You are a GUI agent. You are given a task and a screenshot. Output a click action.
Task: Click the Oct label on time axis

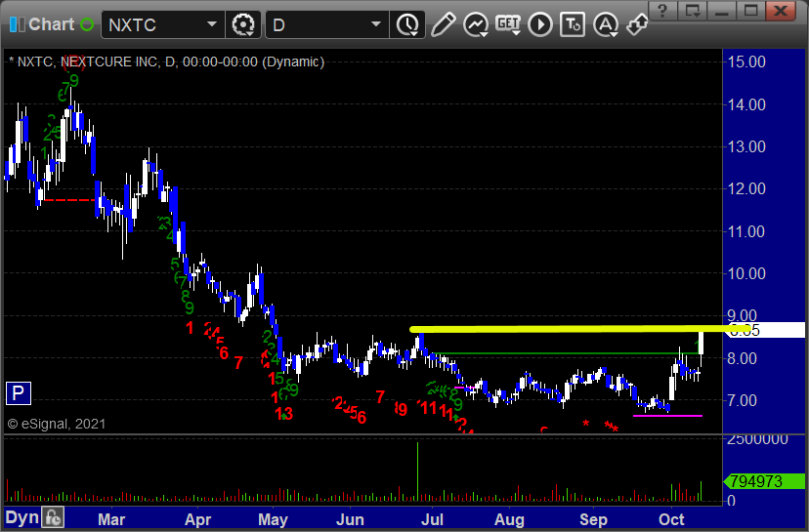(x=671, y=519)
